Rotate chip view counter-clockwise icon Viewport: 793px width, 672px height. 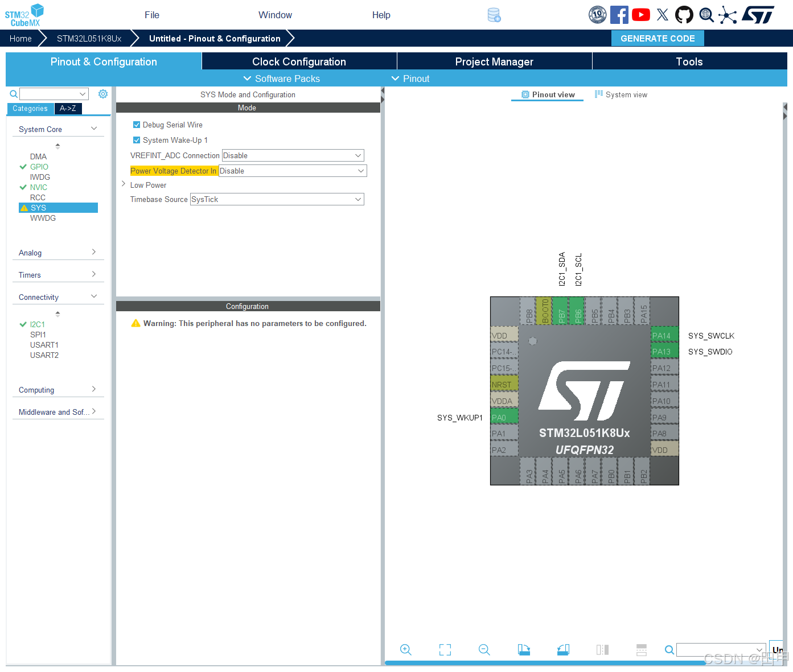point(563,650)
